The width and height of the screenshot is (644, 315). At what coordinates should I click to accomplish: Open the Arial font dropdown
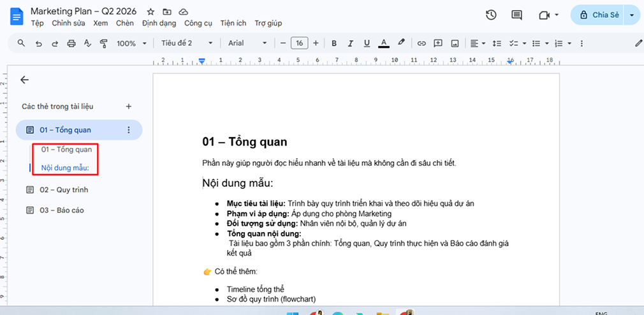247,43
